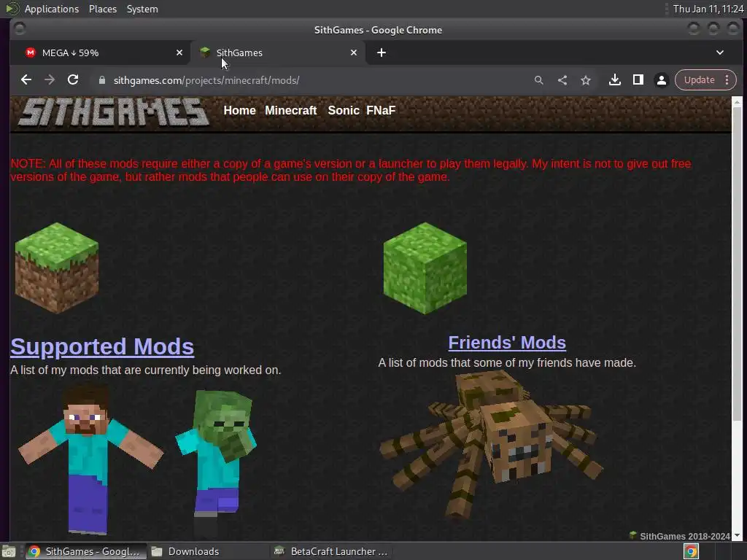Follow the Friends' Mods link

[x=507, y=343]
